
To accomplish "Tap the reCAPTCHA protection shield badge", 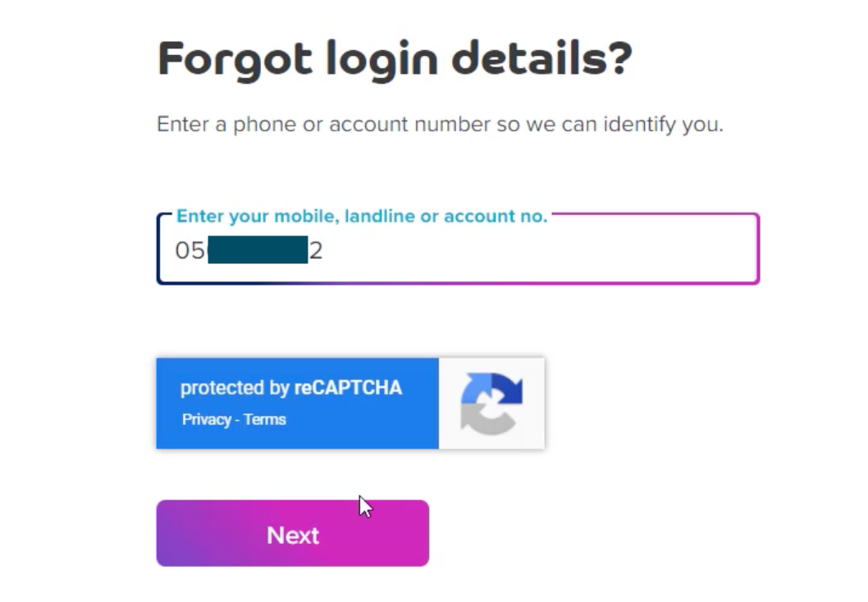I will (x=349, y=403).
